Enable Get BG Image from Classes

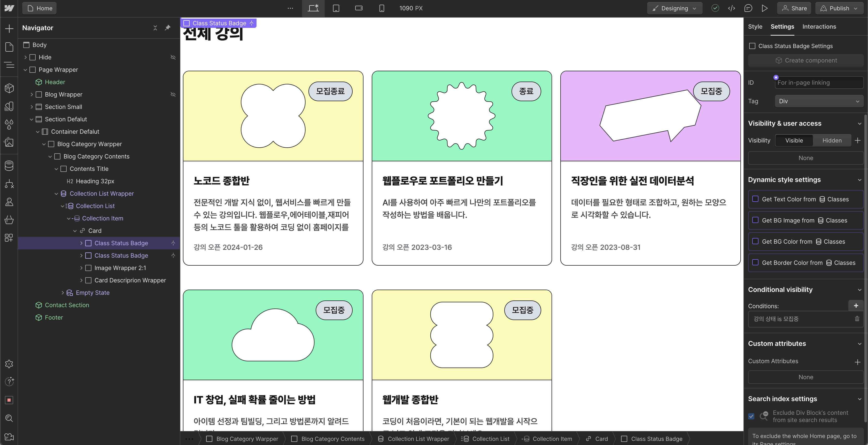[x=755, y=220]
